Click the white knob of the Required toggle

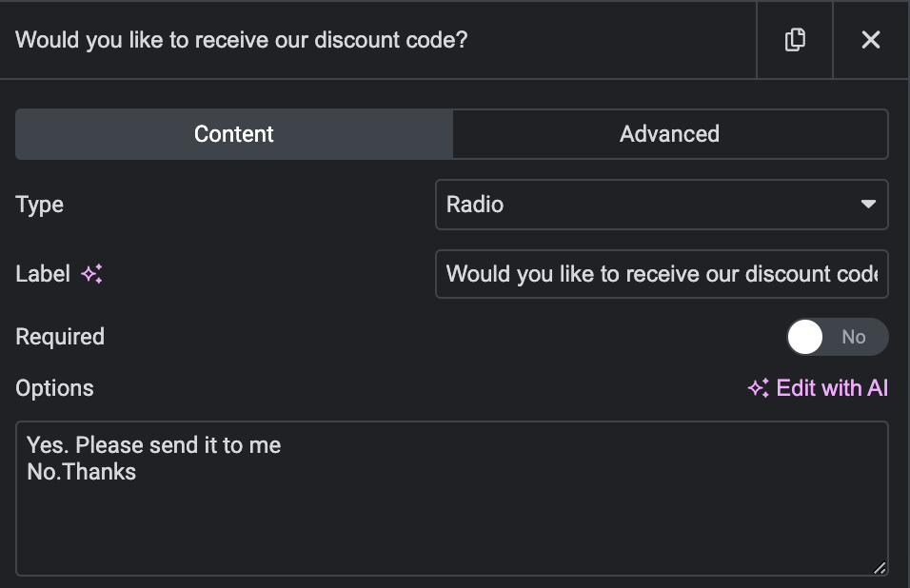click(x=805, y=336)
